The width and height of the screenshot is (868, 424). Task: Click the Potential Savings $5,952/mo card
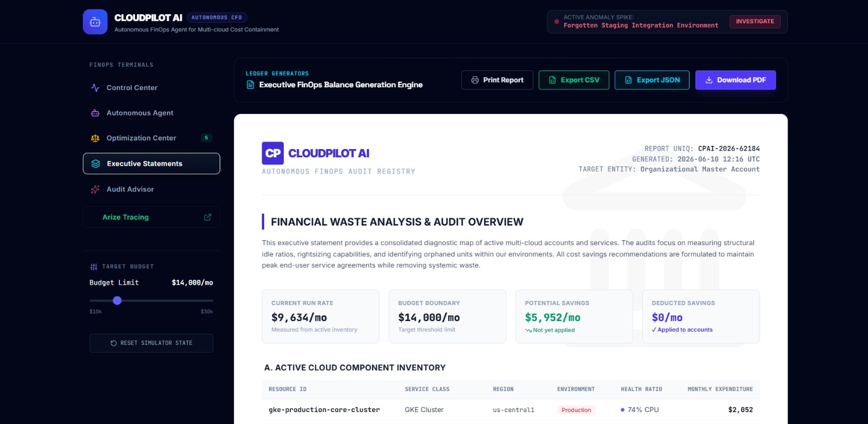click(574, 317)
